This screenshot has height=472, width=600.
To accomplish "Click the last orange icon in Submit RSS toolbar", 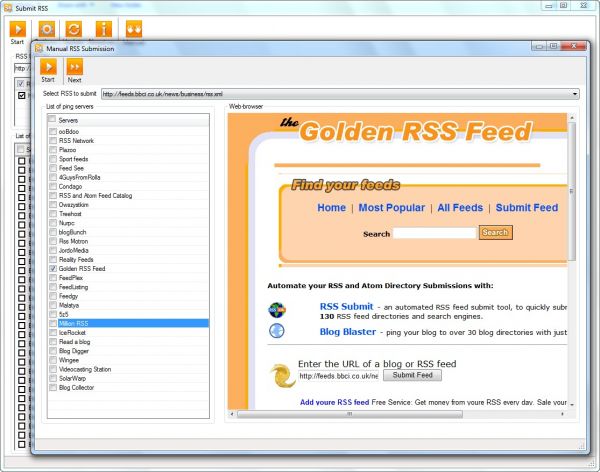I will [x=134, y=29].
